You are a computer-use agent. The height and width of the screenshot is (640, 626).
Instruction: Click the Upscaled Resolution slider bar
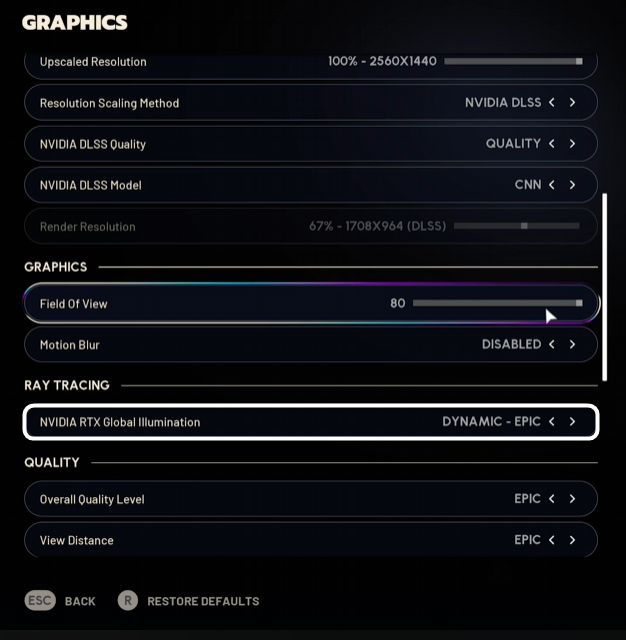(x=513, y=62)
